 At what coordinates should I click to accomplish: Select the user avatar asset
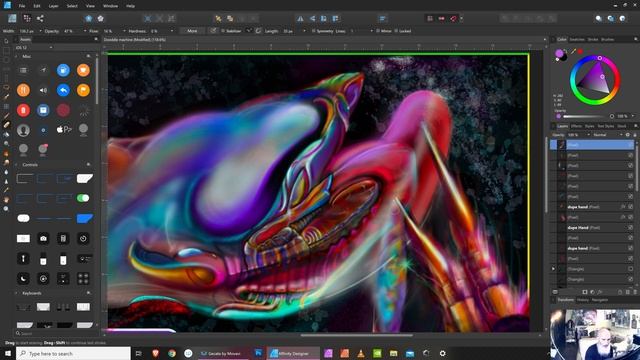23,130
